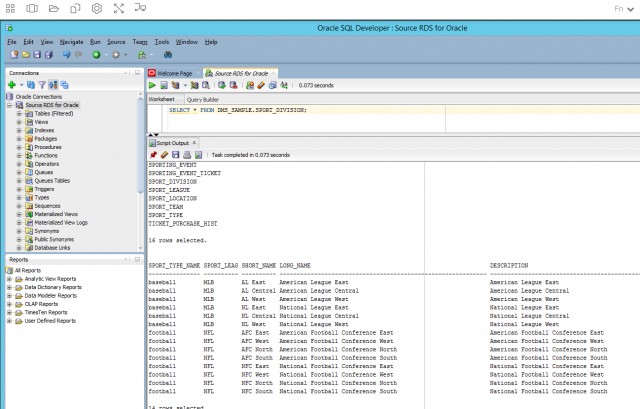The height and width of the screenshot is (409, 640).
Task: Save Script Output with disk icon
Action: tap(176, 155)
